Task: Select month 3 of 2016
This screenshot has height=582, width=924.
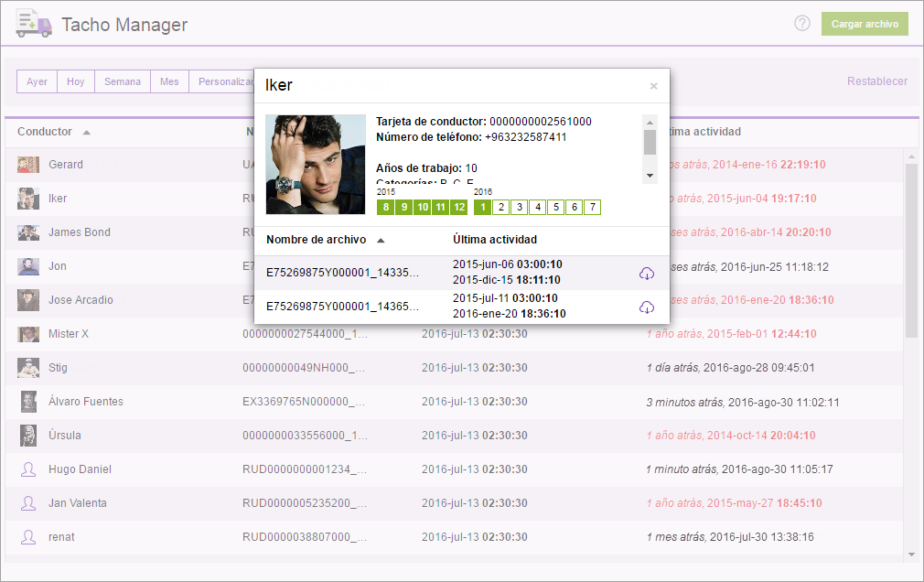Action: (x=519, y=207)
